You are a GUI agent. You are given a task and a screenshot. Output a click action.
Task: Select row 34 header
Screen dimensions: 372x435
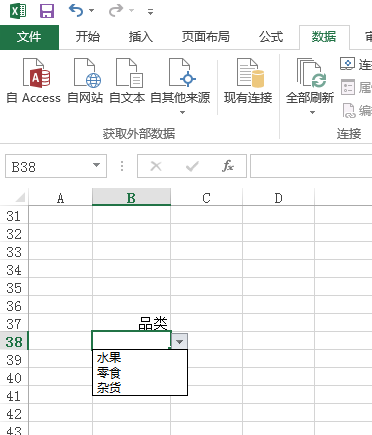[x=14, y=270]
